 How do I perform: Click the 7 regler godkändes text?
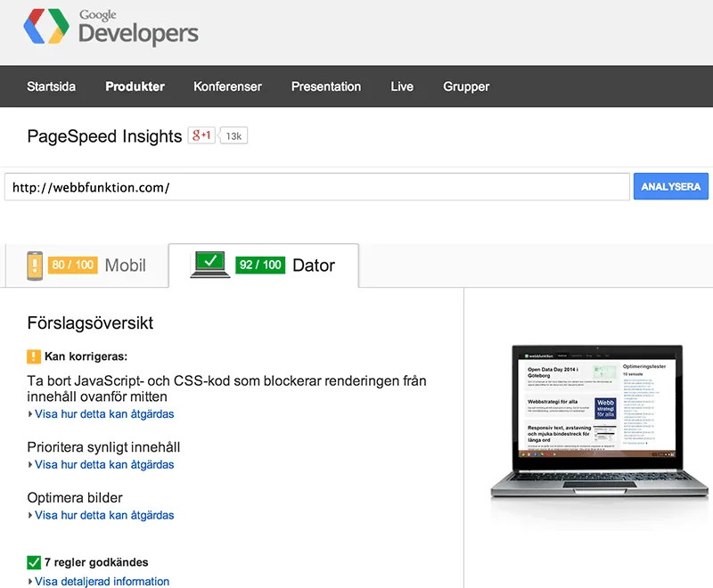click(x=96, y=562)
